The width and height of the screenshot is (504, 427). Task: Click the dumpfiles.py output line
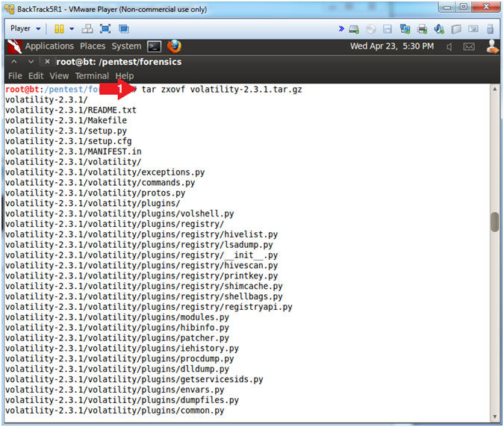coord(122,400)
